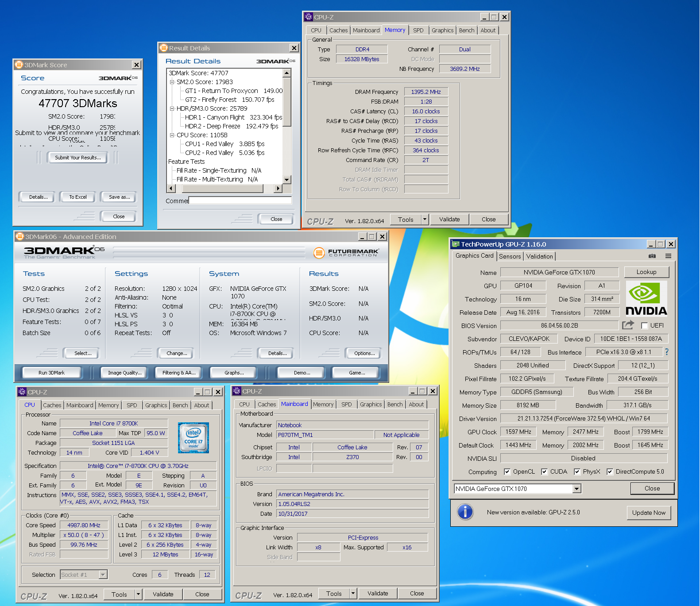Open Tools dropdown arrow in CPU-Z CPU window
This screenshot has height=606, width=700.
pos(138,594)
